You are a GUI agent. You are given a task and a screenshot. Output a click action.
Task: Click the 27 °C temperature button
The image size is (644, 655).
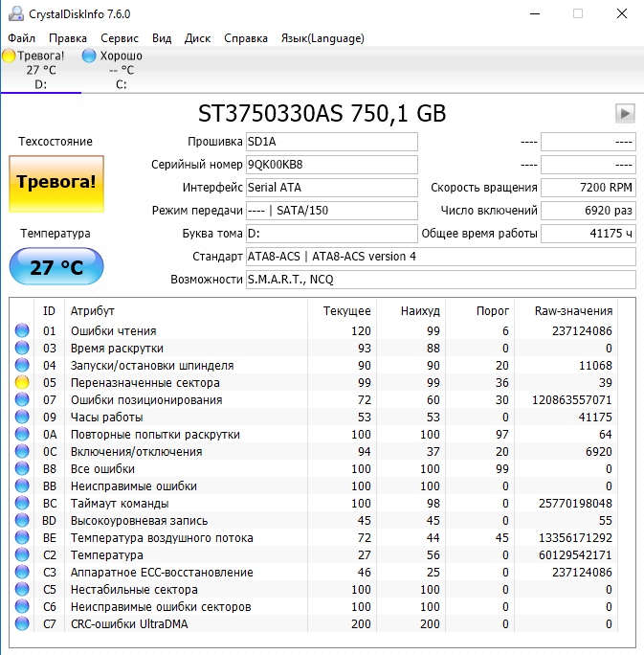pos(56,266)
